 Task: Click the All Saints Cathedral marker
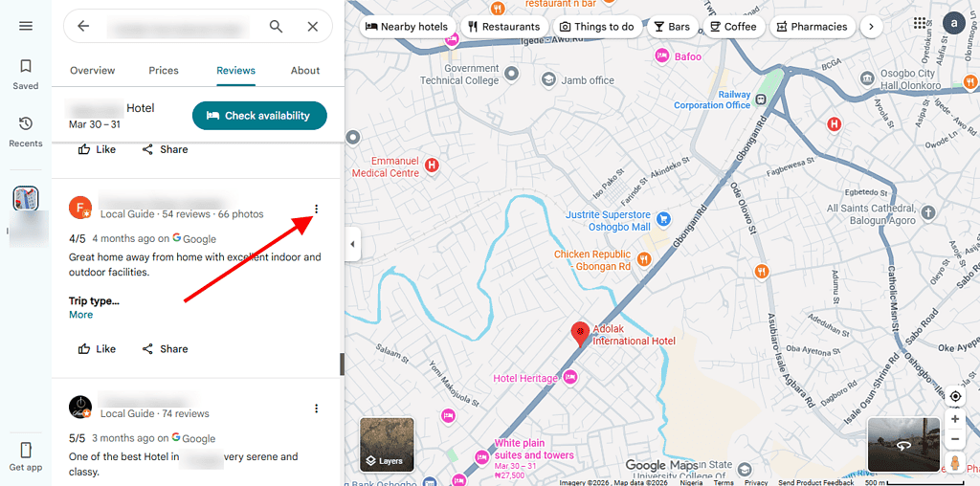(x=928, y=212)
